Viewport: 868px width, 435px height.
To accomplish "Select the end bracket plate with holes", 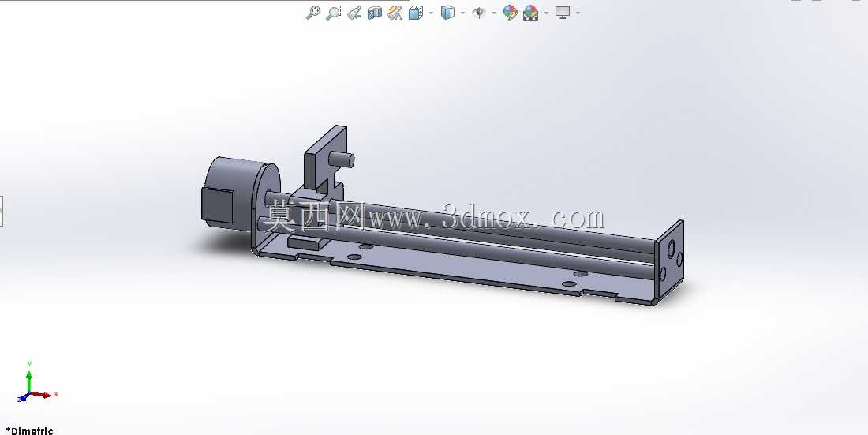I will pos(670,261).
